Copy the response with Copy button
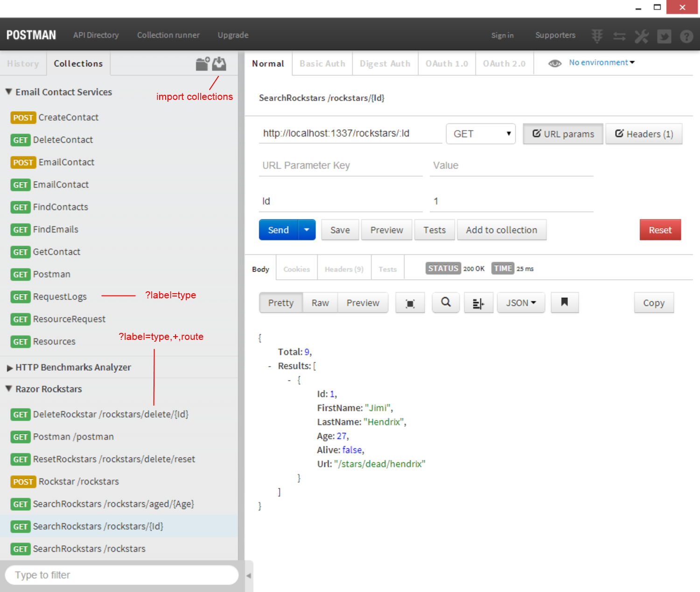 (x=654, y=303)
